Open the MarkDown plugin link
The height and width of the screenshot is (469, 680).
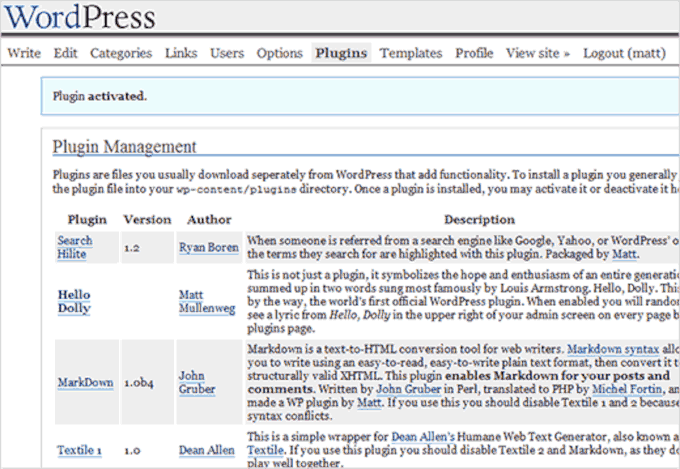[x=85, y=382]
